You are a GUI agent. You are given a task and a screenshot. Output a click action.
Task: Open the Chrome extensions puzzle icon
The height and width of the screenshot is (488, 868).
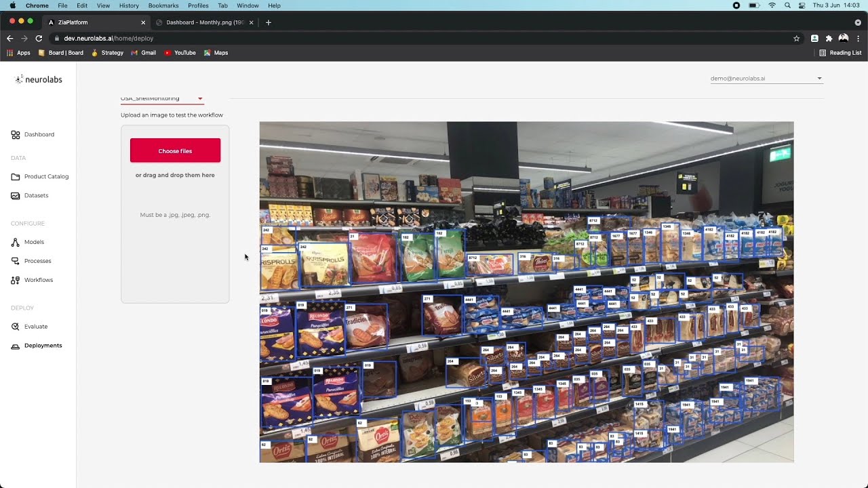[829, 39]
